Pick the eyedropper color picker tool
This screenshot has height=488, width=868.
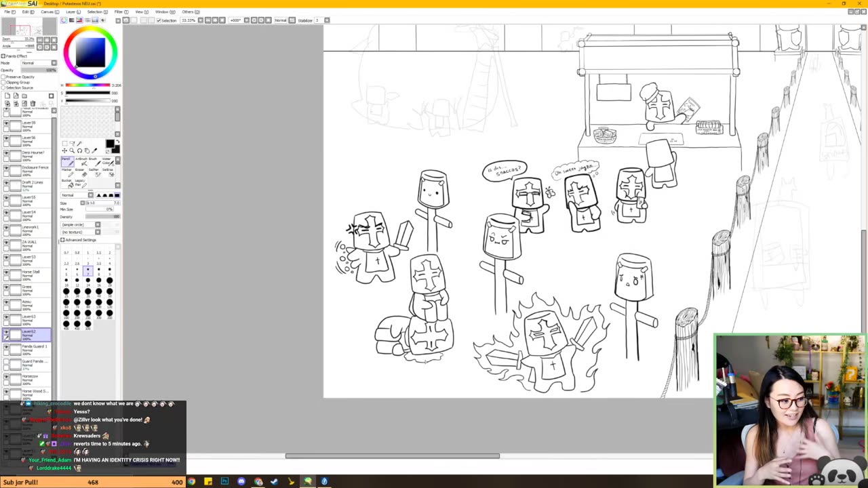95,150
